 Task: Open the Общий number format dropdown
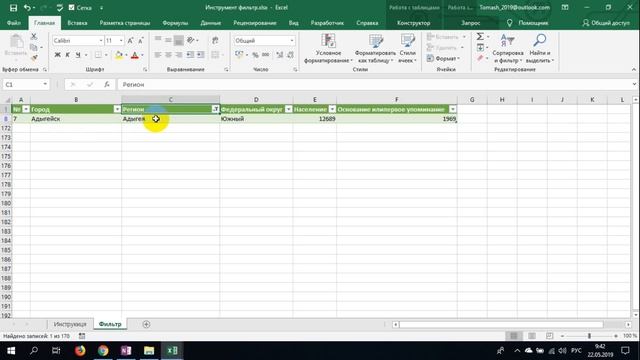(x=292, y=40)
